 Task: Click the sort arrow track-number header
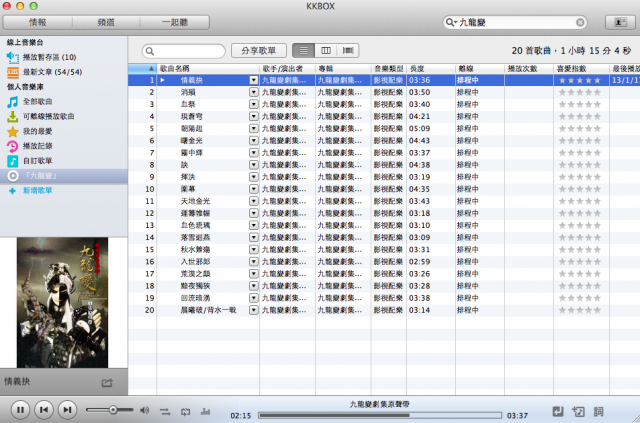tap(142, 69)
